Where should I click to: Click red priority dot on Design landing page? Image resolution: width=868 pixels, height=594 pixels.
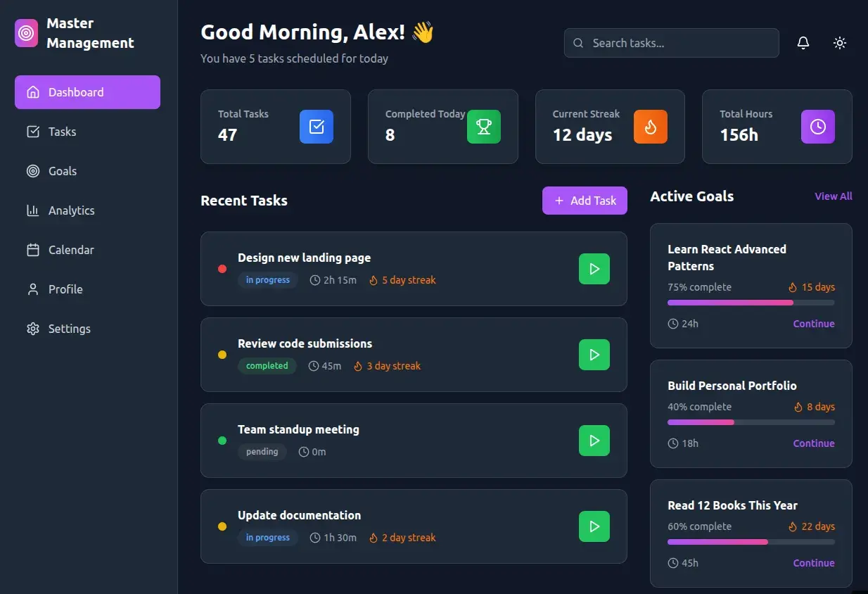[222, 269]
